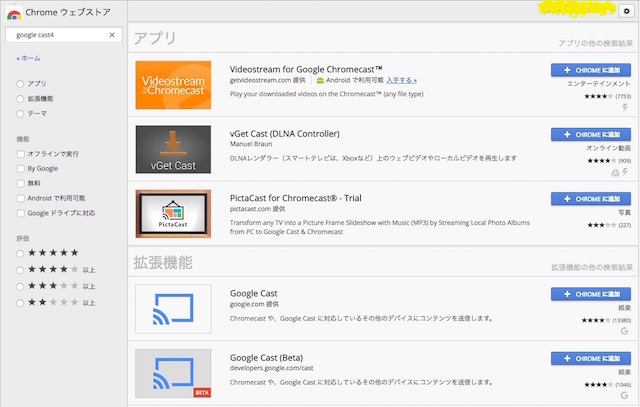Click the エンターテインメント category label
Screen dimensions: 640x407
coord(599,84)
